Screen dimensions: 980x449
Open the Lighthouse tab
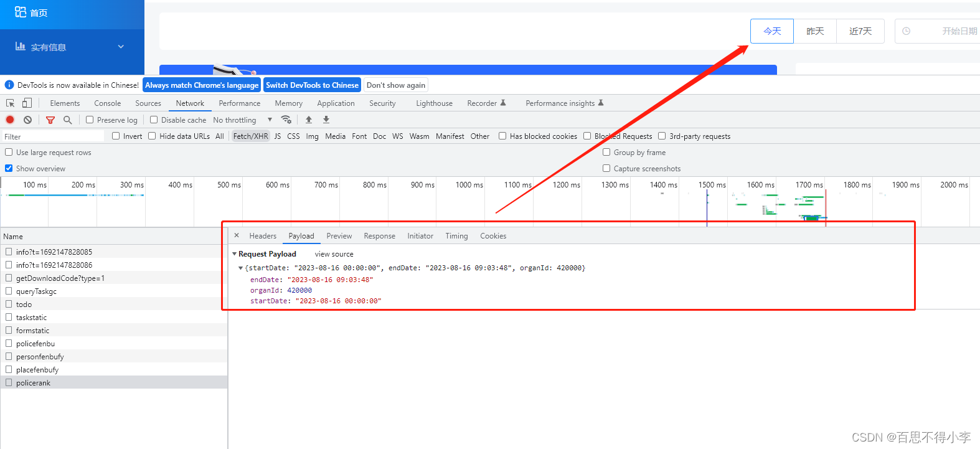click(x=434, y=103)
